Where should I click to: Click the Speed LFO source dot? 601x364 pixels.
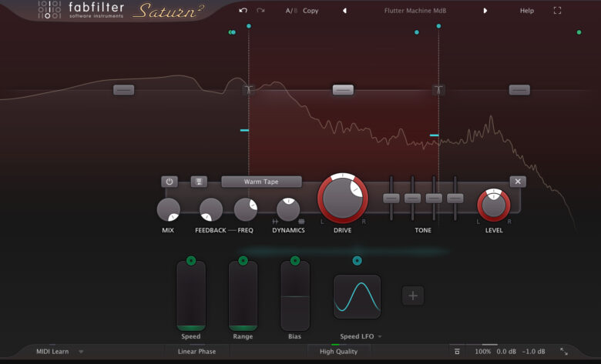(357, 261)
